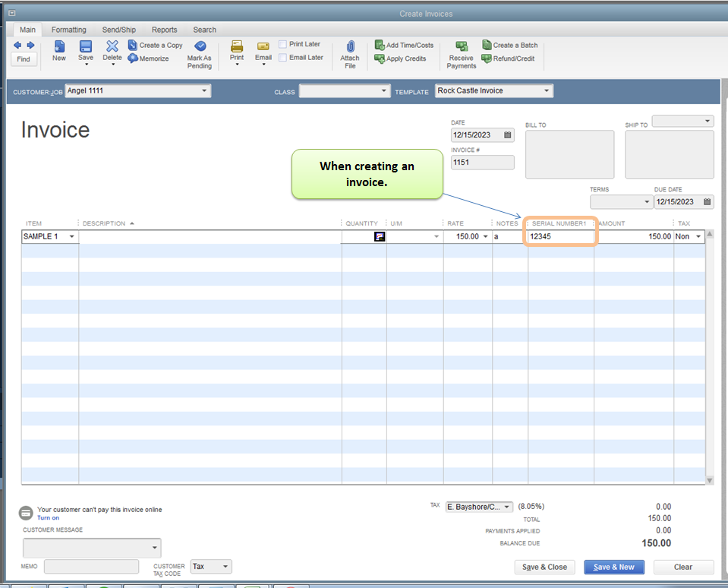Screen dimensions: 728x588
Task: Sort by the Description column arrow
Action: point(132,223)
